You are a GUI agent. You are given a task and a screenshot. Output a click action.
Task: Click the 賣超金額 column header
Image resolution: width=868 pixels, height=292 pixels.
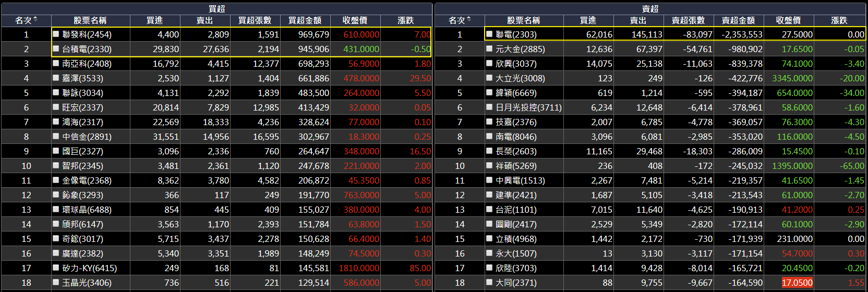[739, 20]
